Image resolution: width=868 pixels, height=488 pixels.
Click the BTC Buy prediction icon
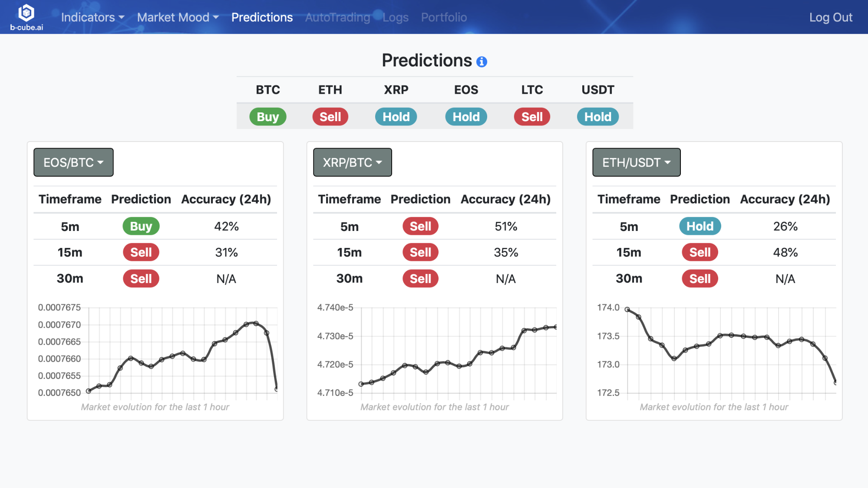coord(267,116)
